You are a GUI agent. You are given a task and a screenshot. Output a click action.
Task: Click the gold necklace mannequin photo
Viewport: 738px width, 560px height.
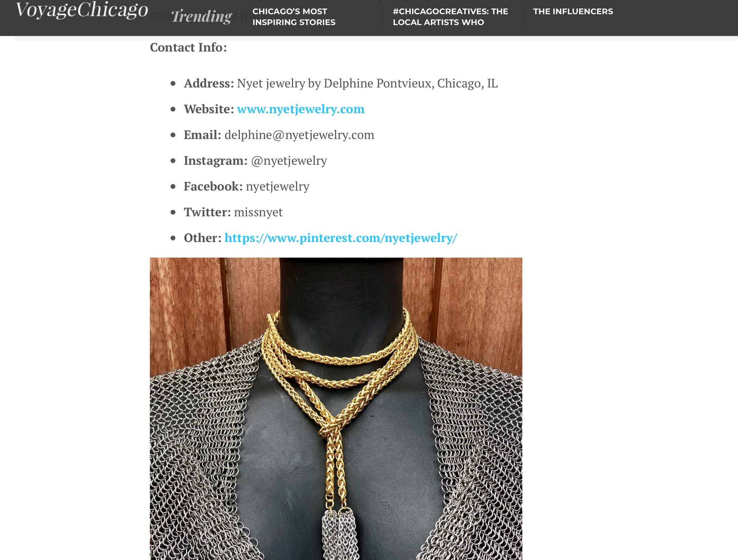(336, 408)
